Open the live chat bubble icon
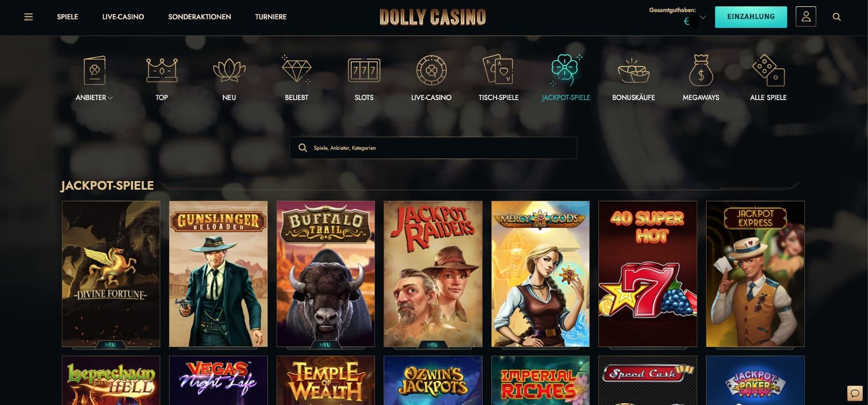868x405 pixels. click(x=854, y=393)
